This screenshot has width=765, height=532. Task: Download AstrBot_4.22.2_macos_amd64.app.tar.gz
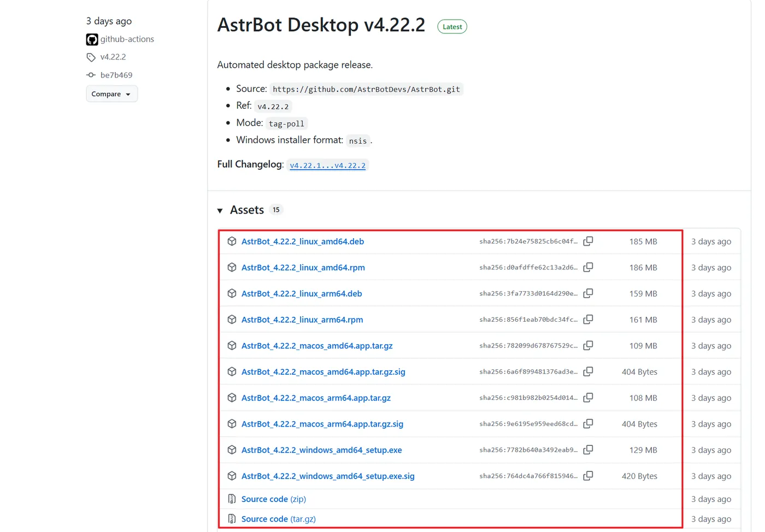coord(317,346)
